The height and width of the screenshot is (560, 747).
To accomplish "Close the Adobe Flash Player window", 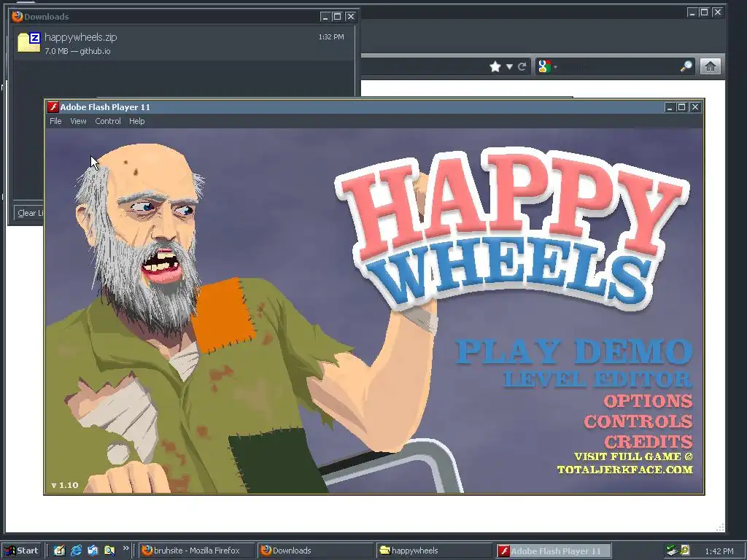I will pos(694,107).
